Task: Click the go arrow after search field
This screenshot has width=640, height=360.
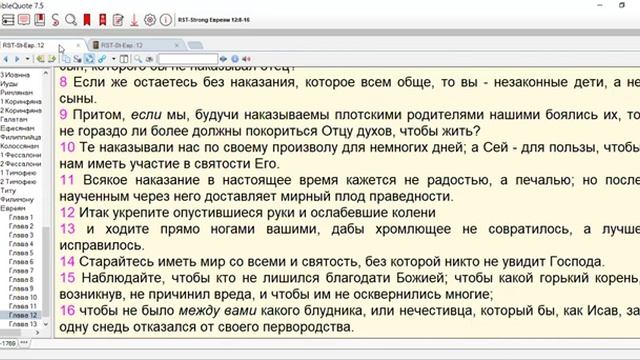Action: (x=223, y=59)
